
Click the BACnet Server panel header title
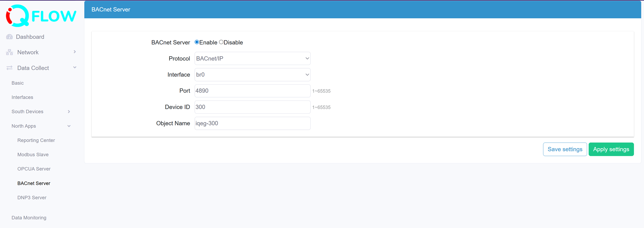[x=111, y=10]
